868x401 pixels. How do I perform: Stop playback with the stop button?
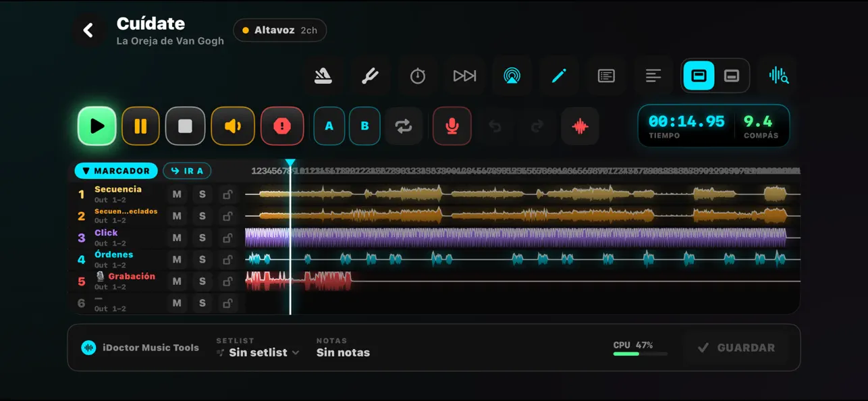point(185,126)
